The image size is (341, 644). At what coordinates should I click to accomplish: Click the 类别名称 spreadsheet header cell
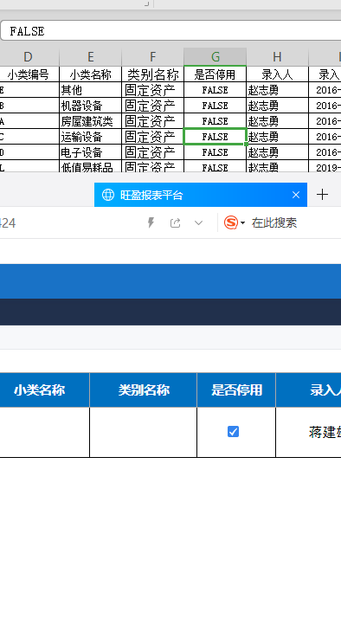(x=153, y=74)
